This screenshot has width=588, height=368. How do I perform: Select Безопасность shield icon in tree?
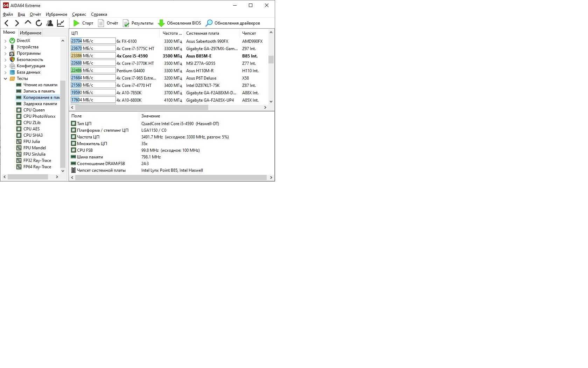click(12, 60)
